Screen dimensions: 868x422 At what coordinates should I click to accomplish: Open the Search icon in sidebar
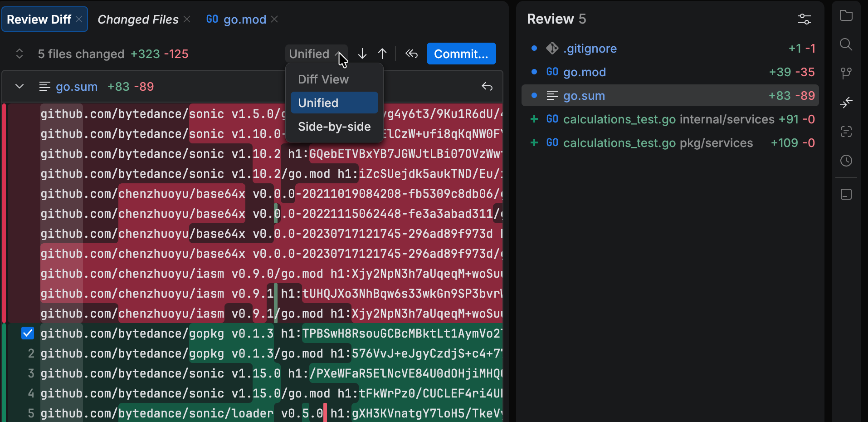click(x=846, y=44)
